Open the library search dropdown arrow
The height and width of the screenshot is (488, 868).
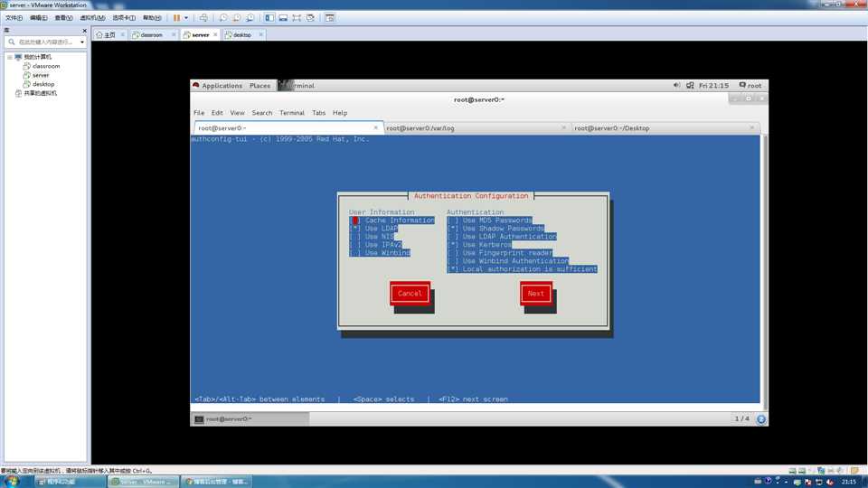pyautogui.click(x=82, y=42)
